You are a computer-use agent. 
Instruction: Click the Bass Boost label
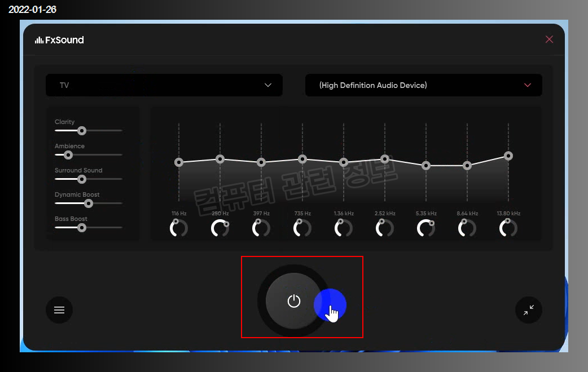coord(71,219)
